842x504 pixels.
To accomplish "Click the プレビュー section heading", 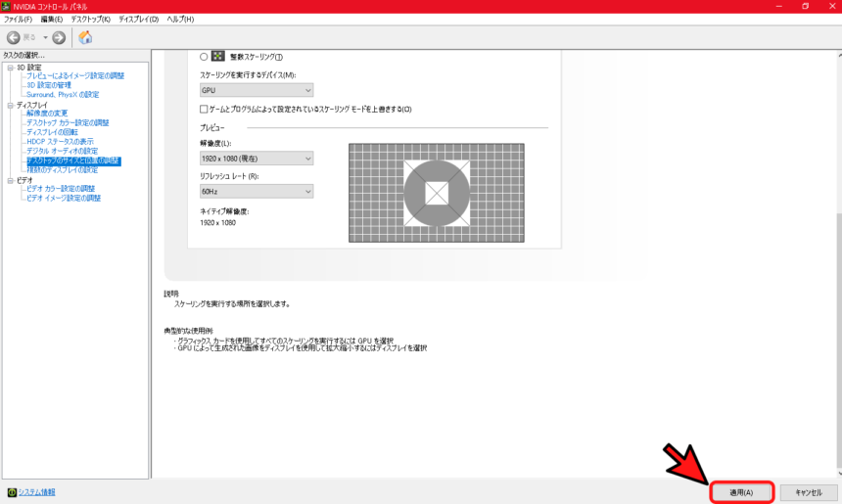I will (x=212, y=128).
